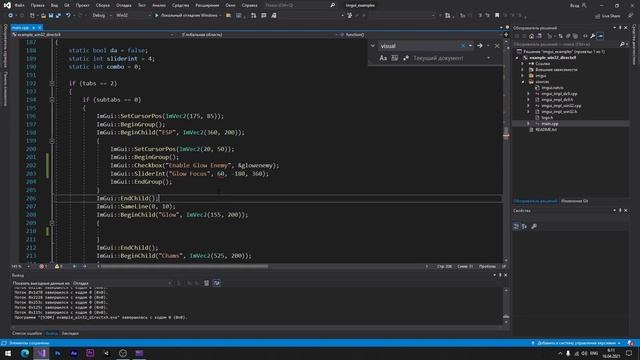This screenshot has width=640, height=360.
Task: Click the wrench properties icon in Solution Explorer
Action: click(593, 36)
